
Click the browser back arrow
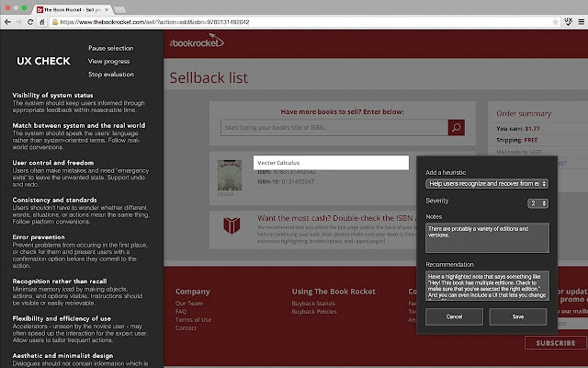coord(9,21)
